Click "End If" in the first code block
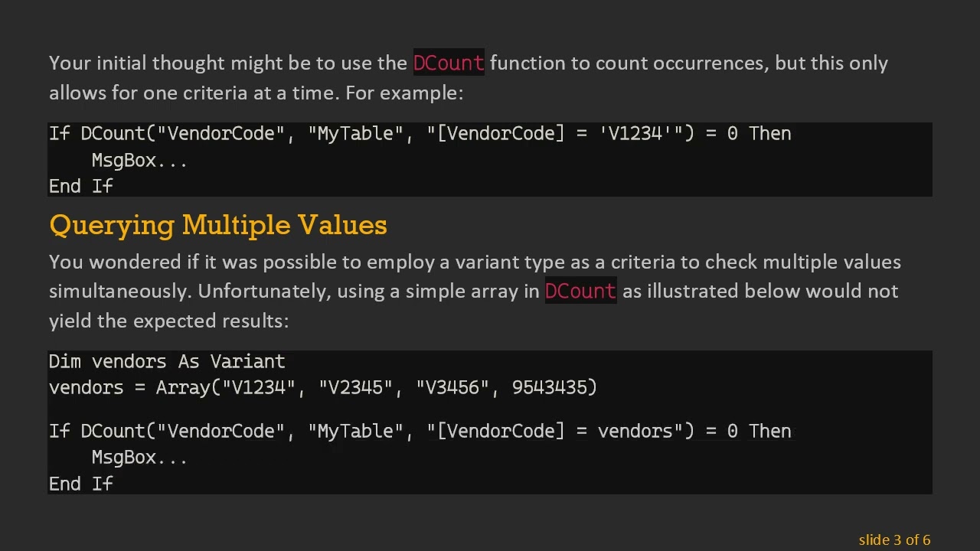The width and height of the screenshot is (980, 551). coord(81,186)
